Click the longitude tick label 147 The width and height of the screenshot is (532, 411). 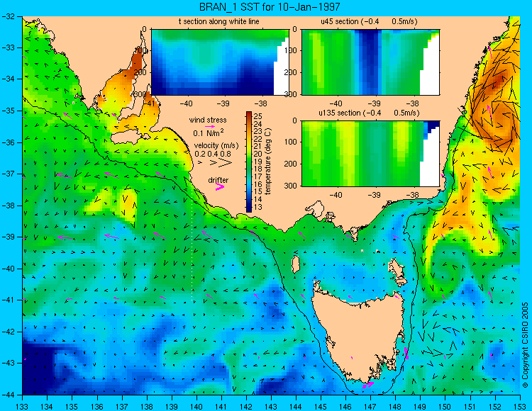point(370,407)
